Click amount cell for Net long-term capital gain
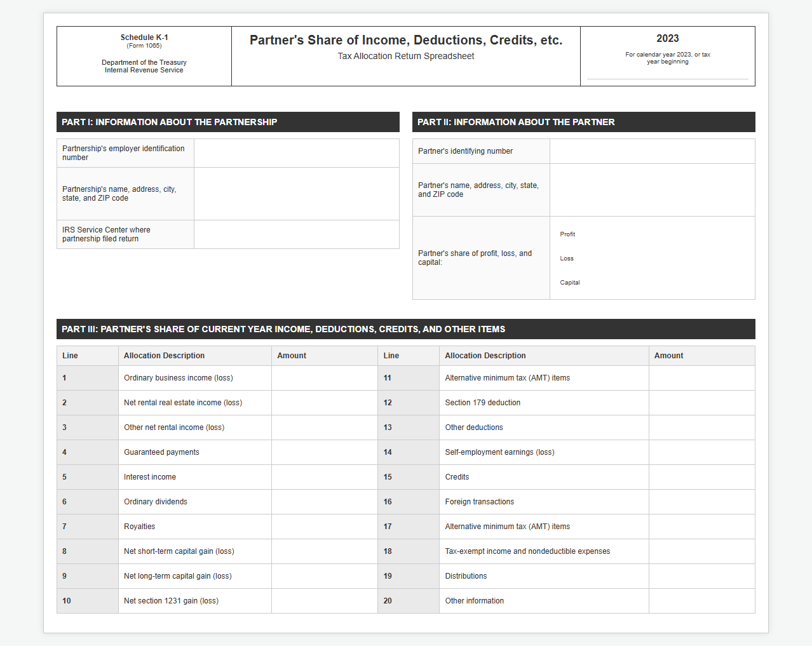 [325, 576]
